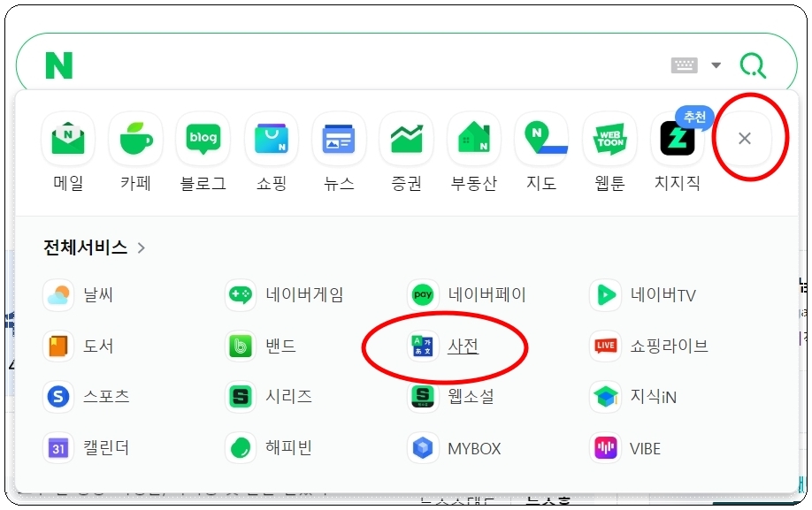Image resolution: width=812 pixels, height=510 pixels.
Task: Click the 도서 book icon
Action: [58, 346]
